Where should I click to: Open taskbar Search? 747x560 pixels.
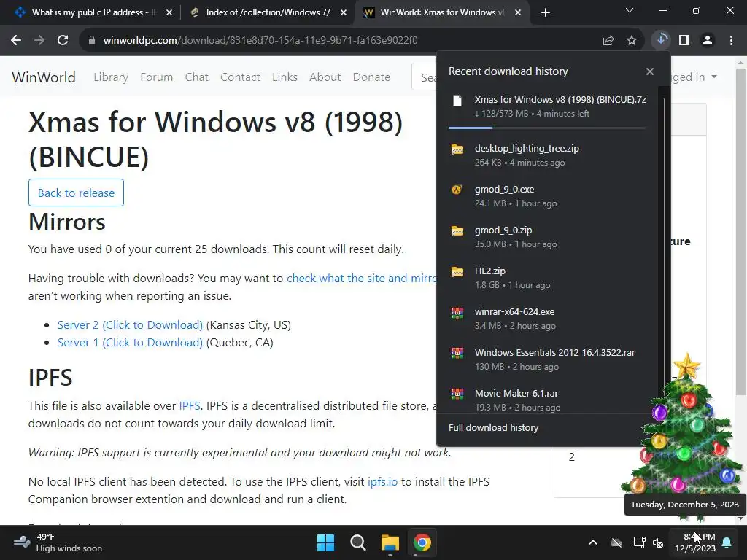click(357, 542)
